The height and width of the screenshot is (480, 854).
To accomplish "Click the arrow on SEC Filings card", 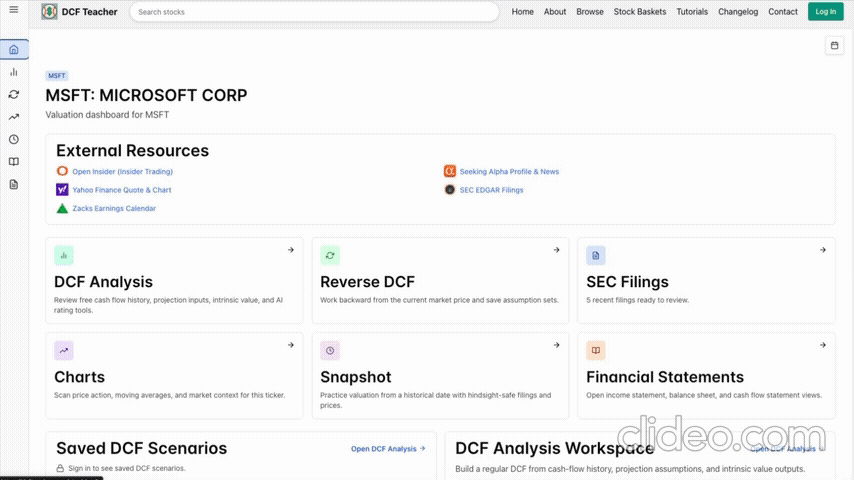I will [x=823, y=250].
